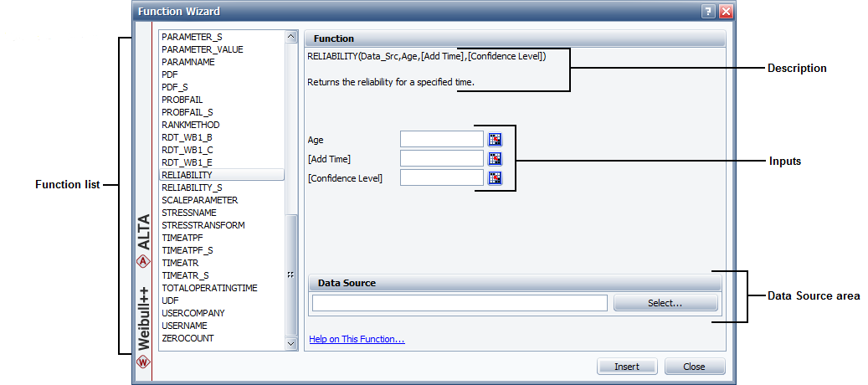Click the cell picker icon beside Add Time
Screen dimensions: 868x385
click(496, 158)
